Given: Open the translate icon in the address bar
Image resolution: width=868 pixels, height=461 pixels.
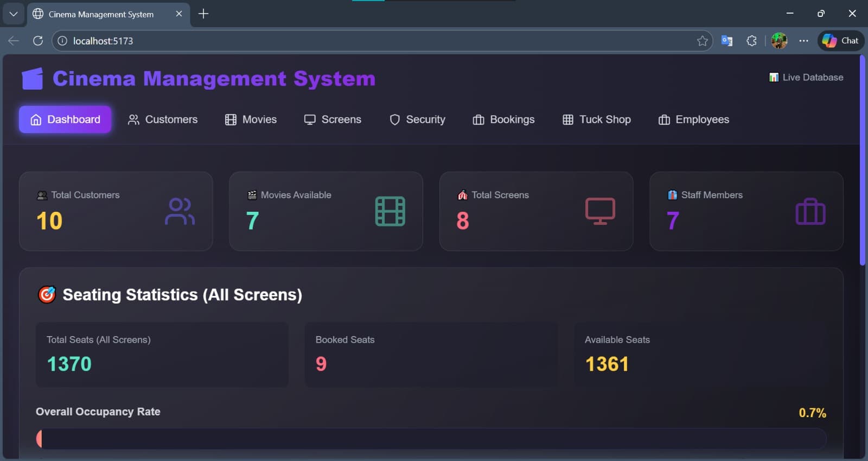Looking at the screenshot, I should (727, 41).
